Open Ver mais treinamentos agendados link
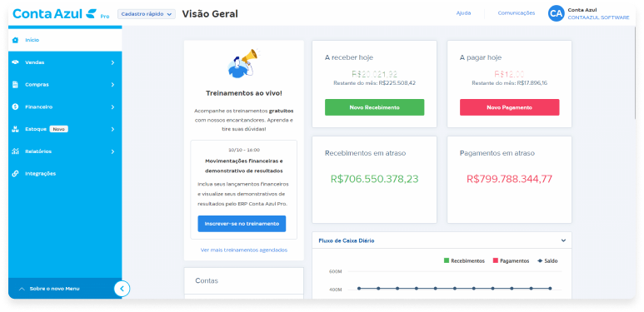The image size is (644, 312). [x=244, y=250]
